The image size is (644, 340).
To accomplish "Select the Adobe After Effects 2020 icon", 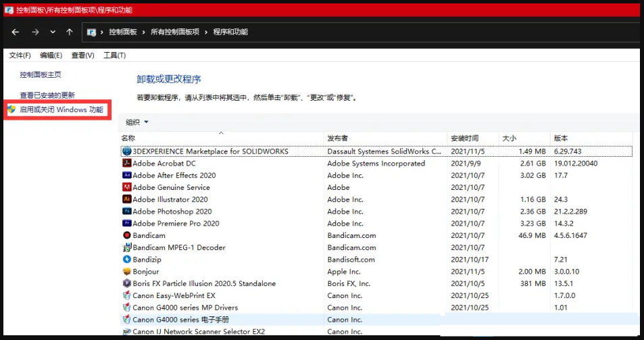I will click(126, 175).
